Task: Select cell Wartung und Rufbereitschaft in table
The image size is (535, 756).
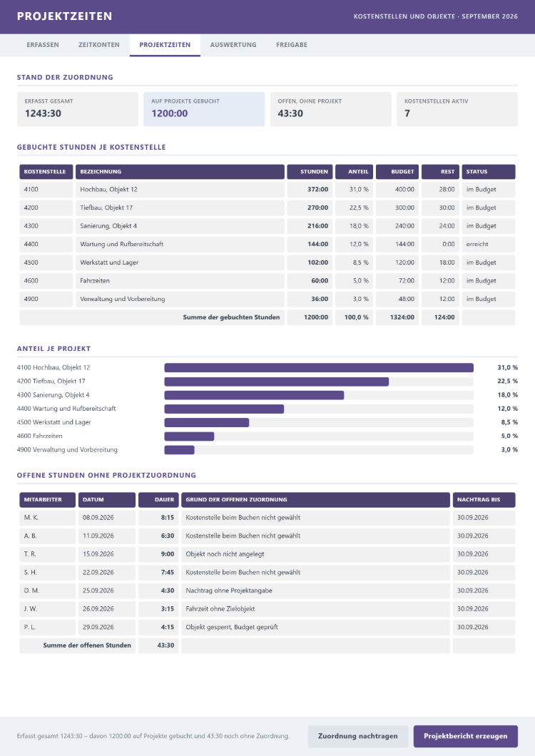Action: [x=180, y=245]
